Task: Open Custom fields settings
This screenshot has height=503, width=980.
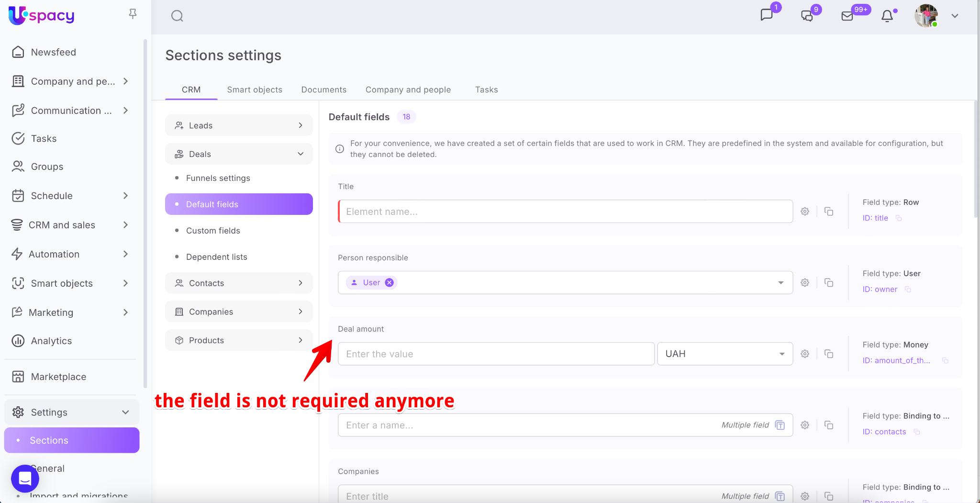Action: click(213, 231)
